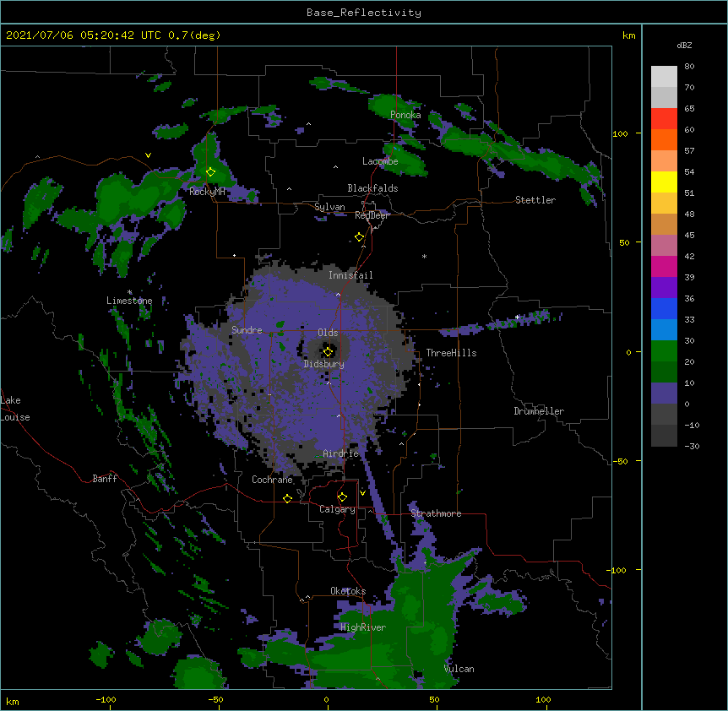Click the Cochrane town label

click(x=272, y=480)
